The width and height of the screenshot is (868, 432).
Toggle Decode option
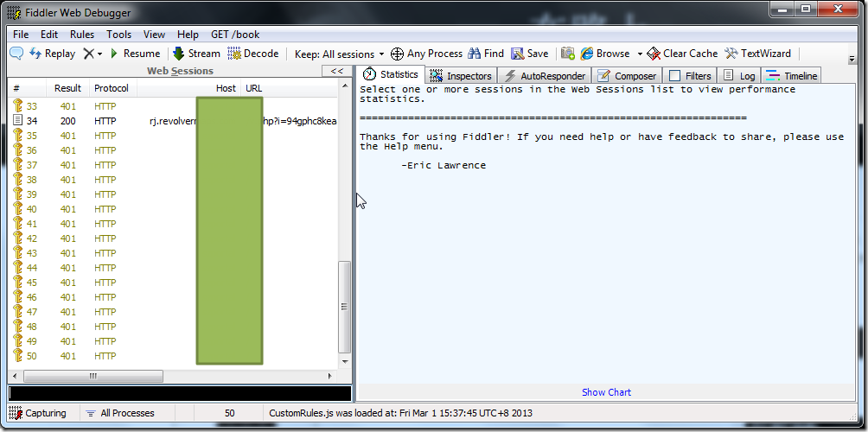pos(253,54)
